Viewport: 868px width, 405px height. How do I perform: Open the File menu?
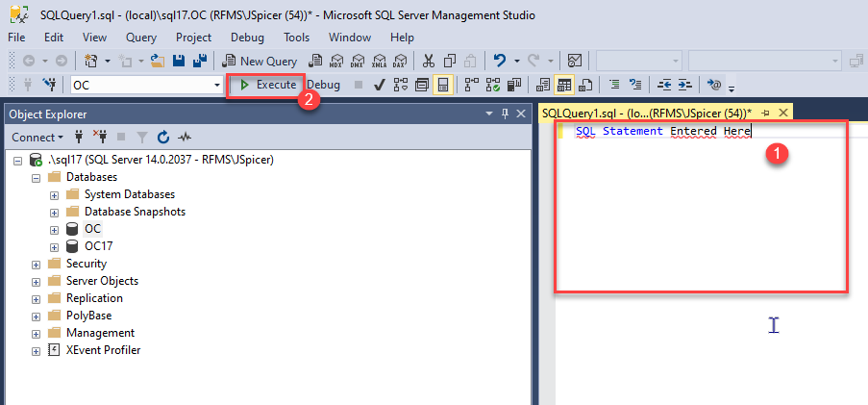[16, 38]
